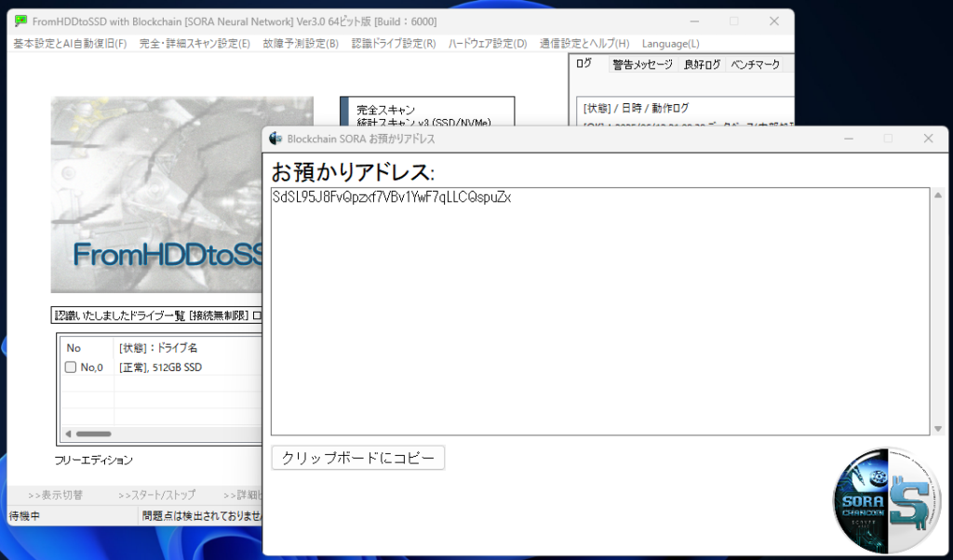953x560 pixels.
Task: Click inside the お預かりアドレス address text box
Action: coord(600,312)
